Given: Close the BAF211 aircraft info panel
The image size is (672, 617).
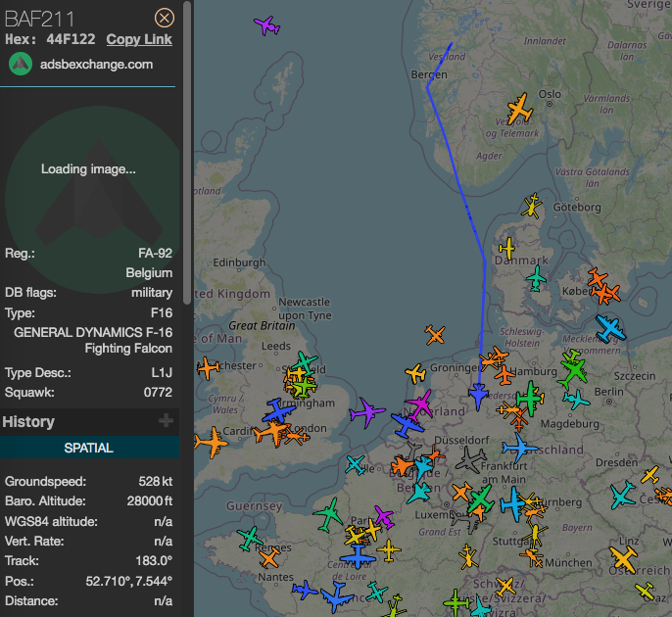Looking at the screenshot, I should tap(165, 18).
